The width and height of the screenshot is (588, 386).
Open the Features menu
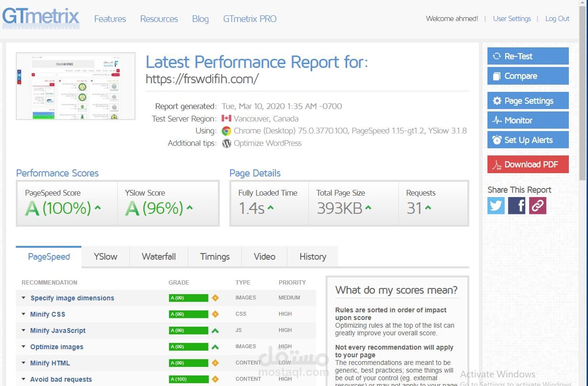(110, 19)
